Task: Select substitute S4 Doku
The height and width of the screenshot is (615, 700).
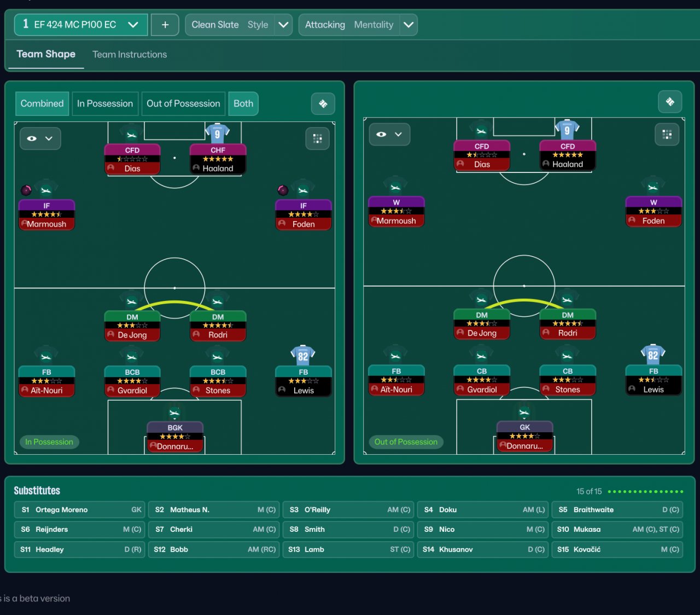Action: tap(483, 510)
